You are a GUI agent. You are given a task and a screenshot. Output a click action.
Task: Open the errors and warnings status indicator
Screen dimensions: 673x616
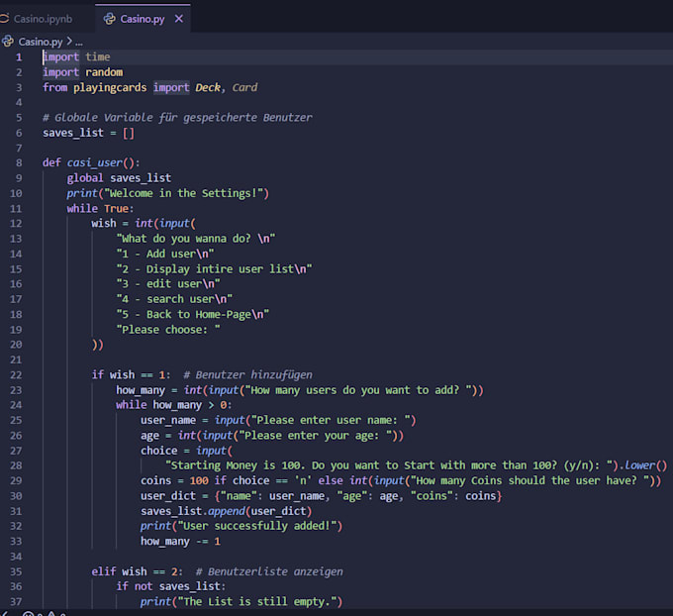45,613
